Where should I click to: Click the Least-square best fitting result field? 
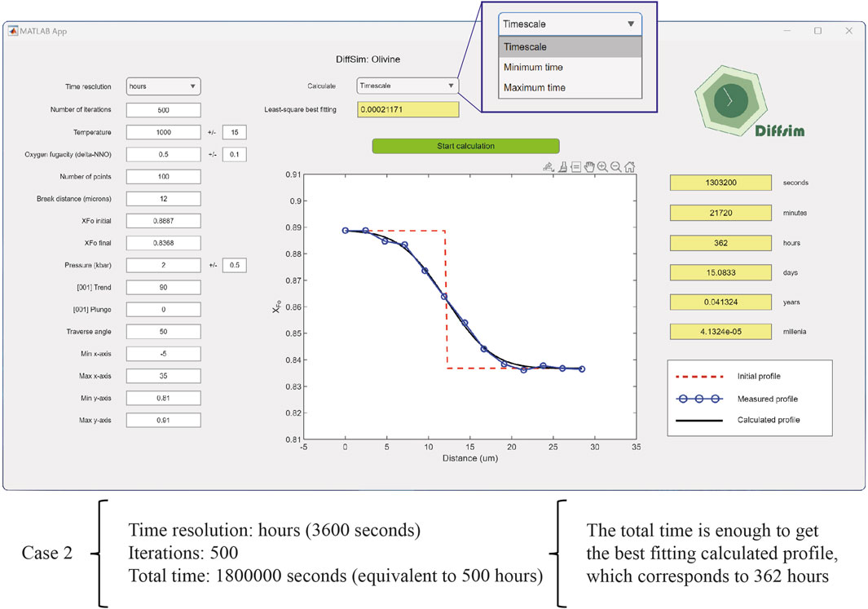pos(408,109)
